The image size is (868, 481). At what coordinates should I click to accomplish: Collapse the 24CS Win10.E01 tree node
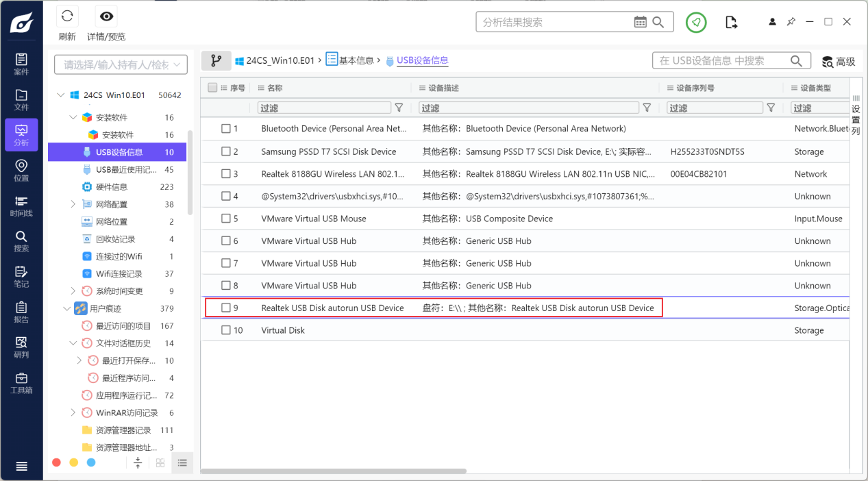pyautogui.click(x=61, y=95)
